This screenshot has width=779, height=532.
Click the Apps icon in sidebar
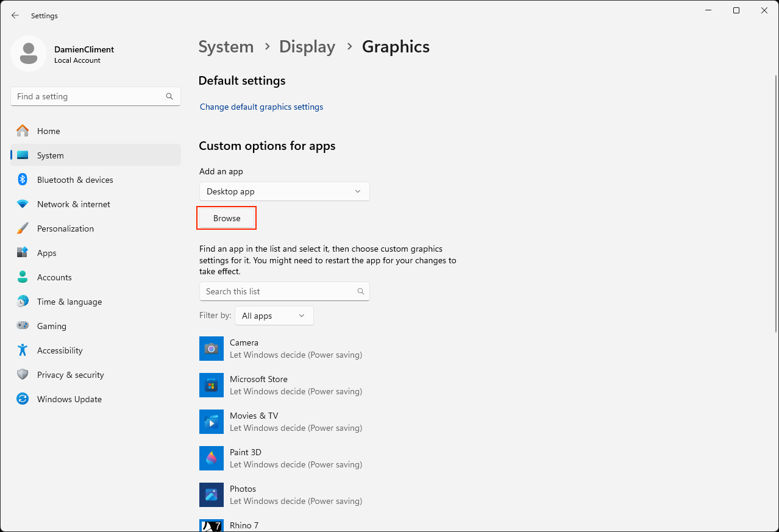click(x=23, y=253)
